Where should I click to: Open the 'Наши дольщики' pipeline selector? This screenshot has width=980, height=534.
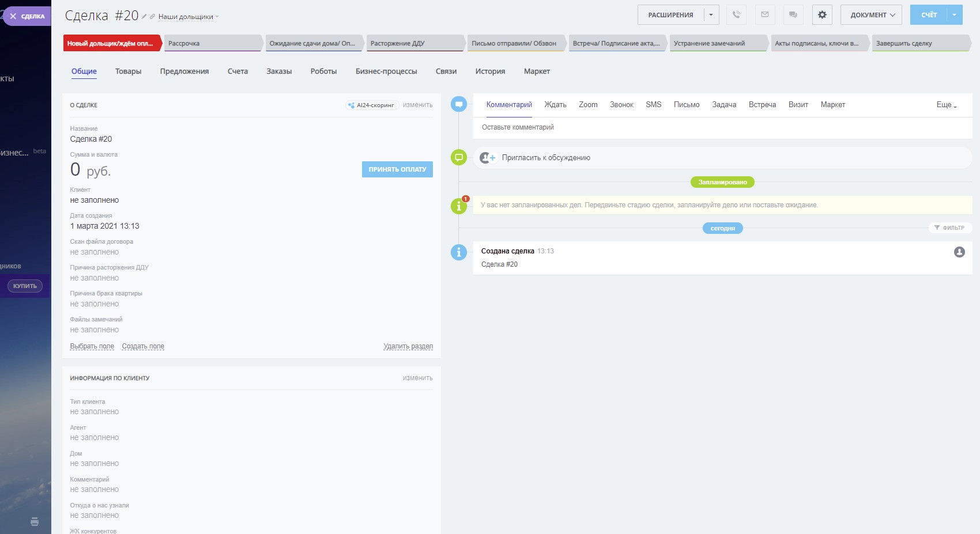(188, 17)
